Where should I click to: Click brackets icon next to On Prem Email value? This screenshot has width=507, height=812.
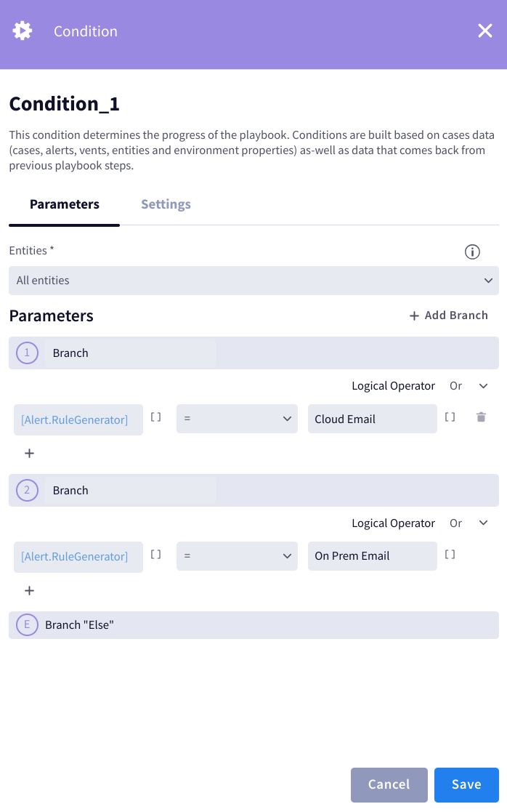pos(450,554)
